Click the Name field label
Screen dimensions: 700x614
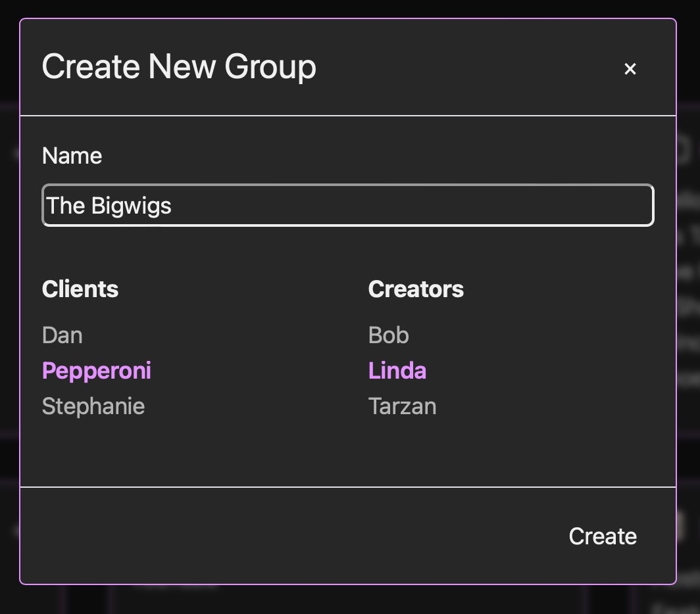coord(72,156)
